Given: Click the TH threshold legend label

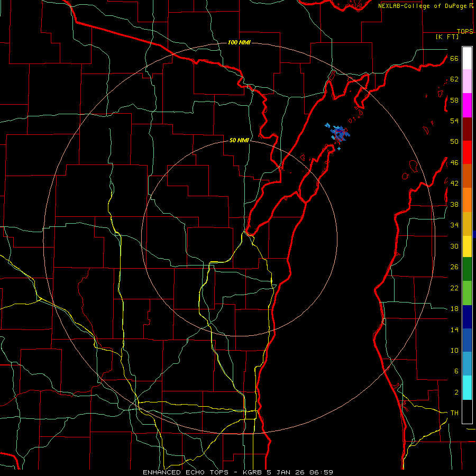Looking at the screenshot, I should point(454,413).
